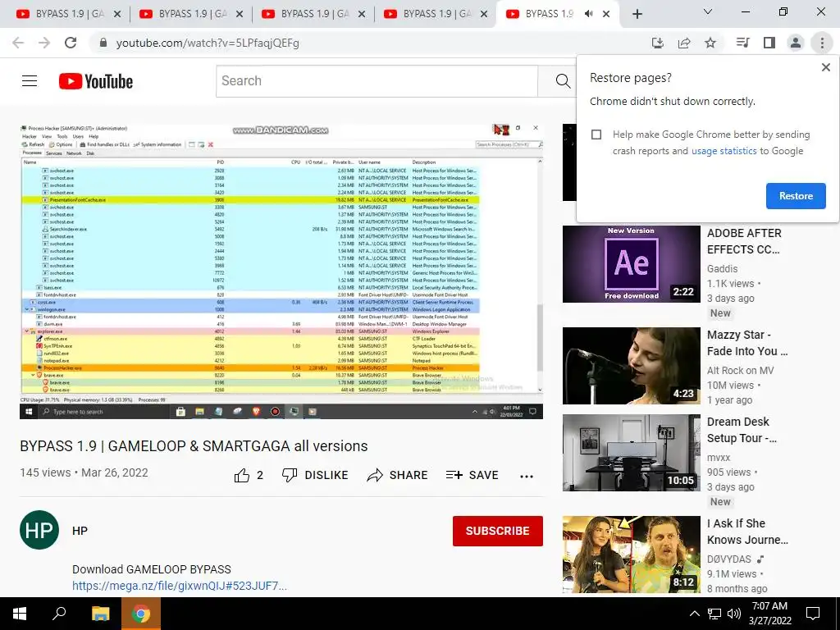
Task: Click the share this page icon
Action: click(x=684, y=43)
